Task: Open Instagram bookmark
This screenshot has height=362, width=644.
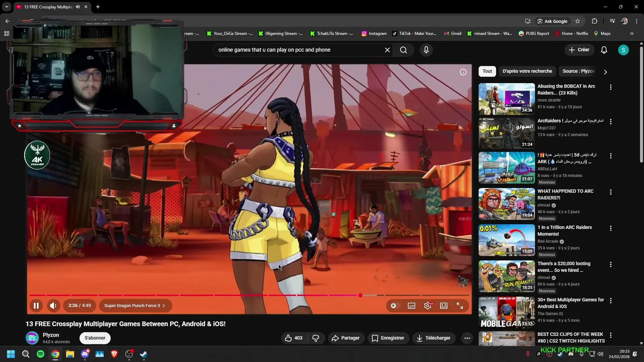Action: coord(374,34)
